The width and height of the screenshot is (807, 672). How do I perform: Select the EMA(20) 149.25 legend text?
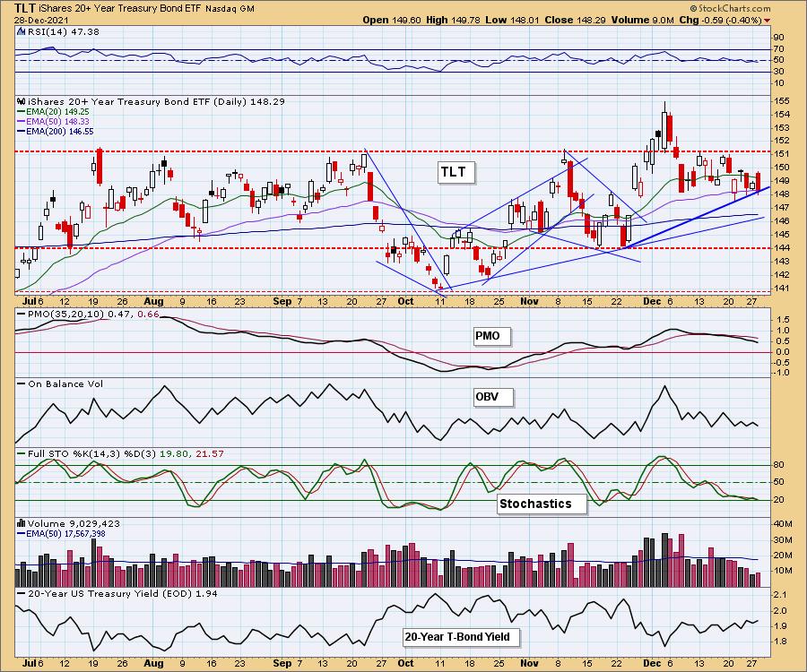[57, 112]
